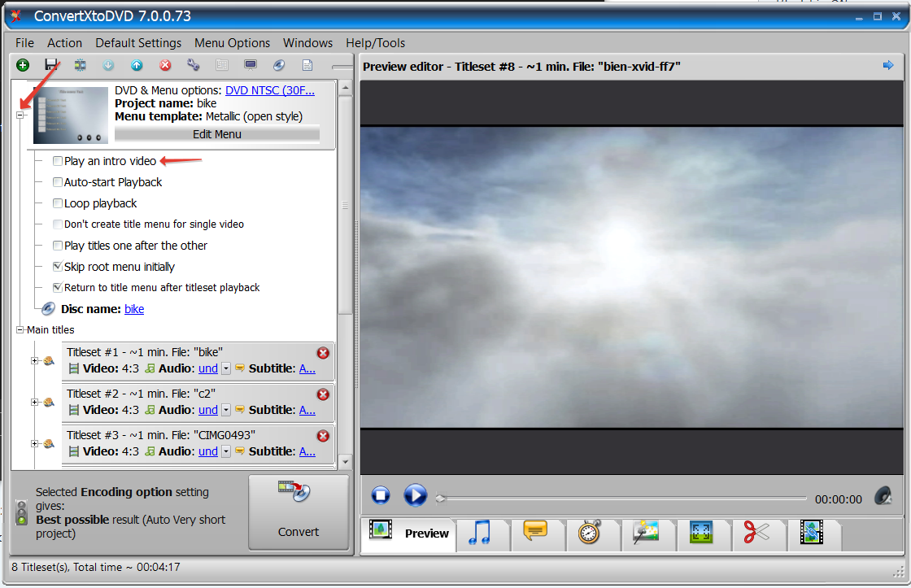Save project with the floppy disk icon
The height and width of the screenshot is (588, 911).
51,65
